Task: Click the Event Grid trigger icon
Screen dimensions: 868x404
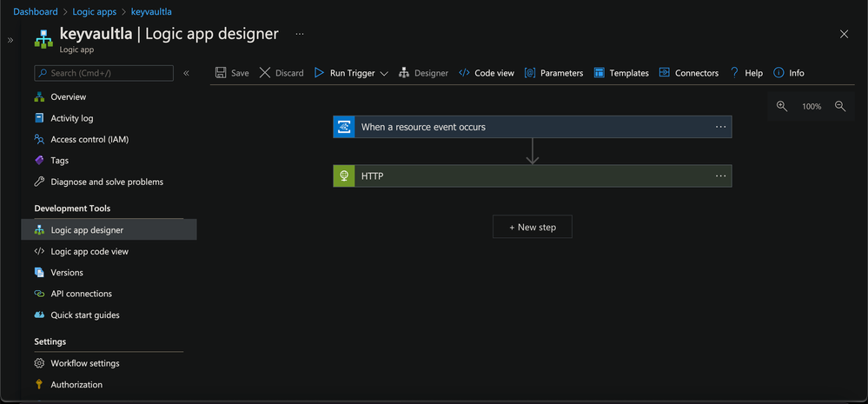Action: [x=344, y=127]
